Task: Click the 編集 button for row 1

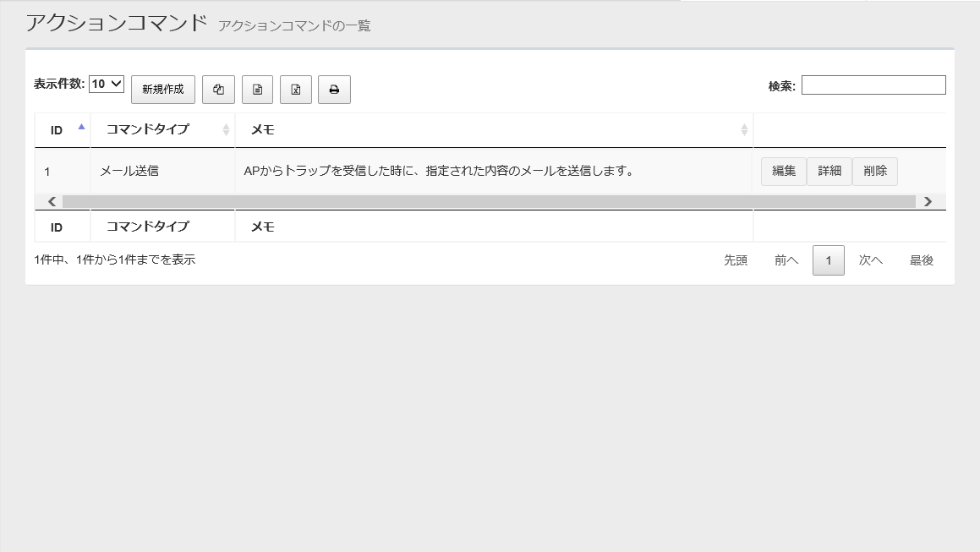Action: (x=783, y=171)
